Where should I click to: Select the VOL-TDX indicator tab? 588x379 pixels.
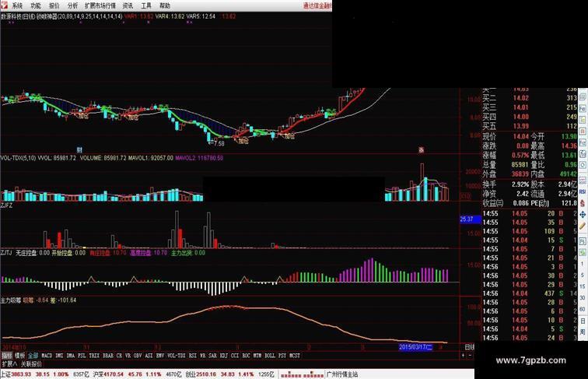pos(177,355)
